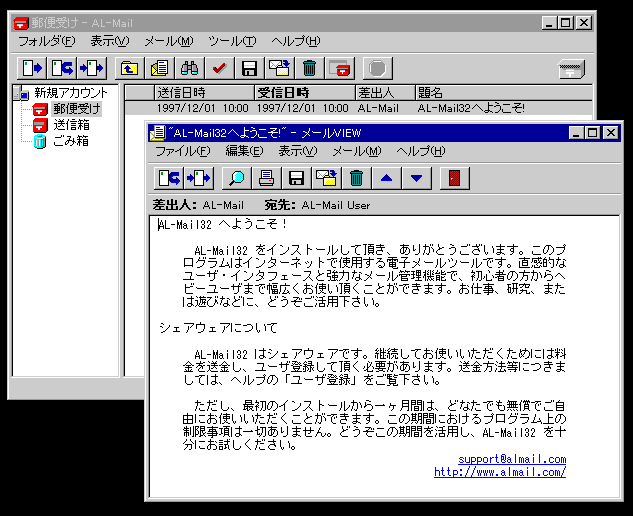Open the mail view document icon in AL-Mail toolbar
This screenshot has height=516, width=633.
pos(159,68)
